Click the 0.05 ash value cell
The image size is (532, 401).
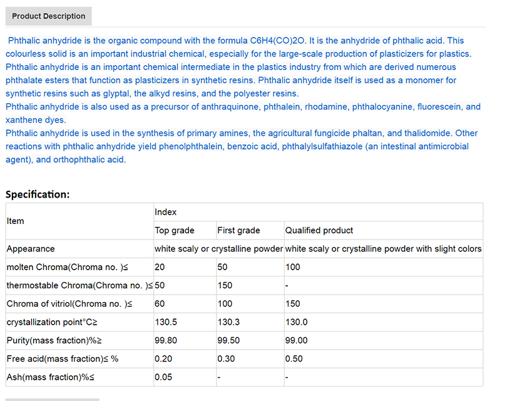click(163, 377)
